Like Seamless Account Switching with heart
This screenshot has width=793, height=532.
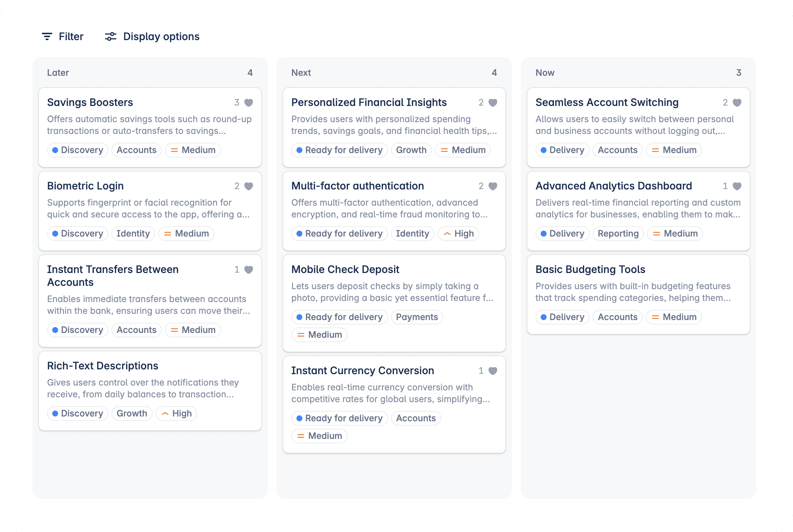pos(737,103)
